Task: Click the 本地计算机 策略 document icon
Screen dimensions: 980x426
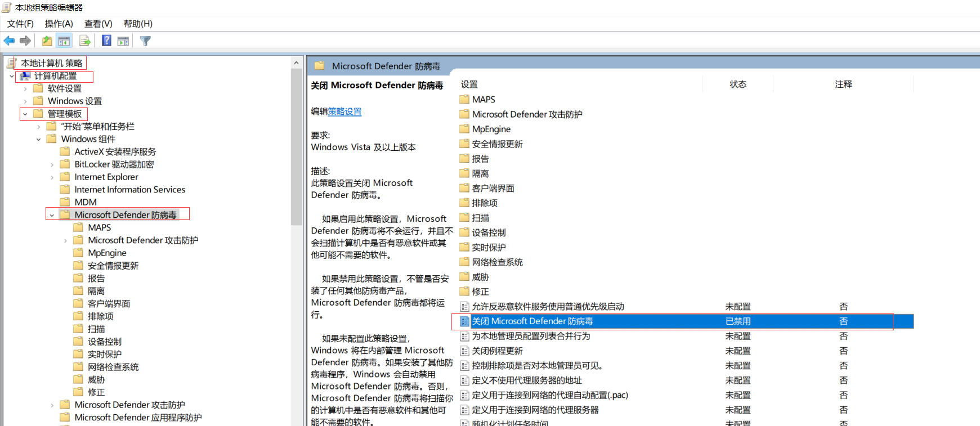Action: (12, 63)
